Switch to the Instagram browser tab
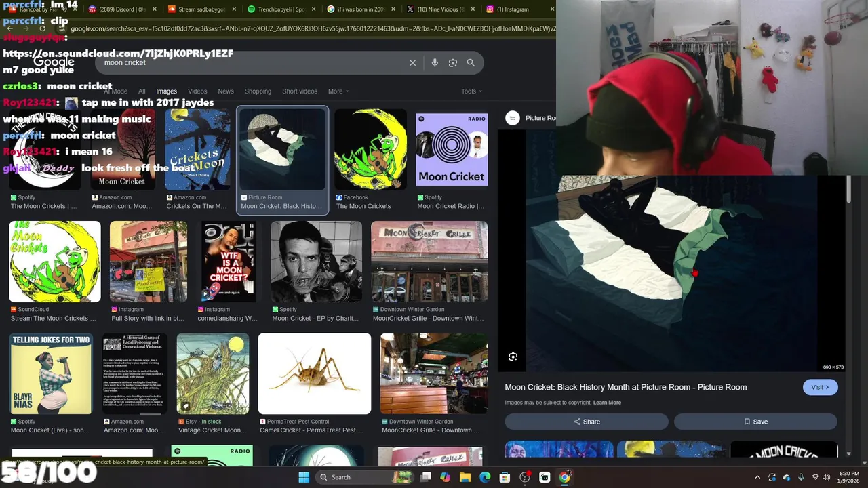 pyautogui.click(x=519, y=9)
